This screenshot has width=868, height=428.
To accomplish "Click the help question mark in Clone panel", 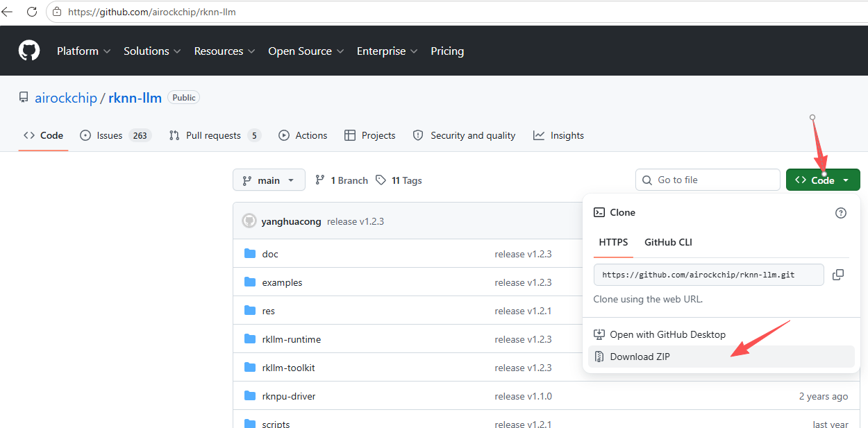I will click(x=841, y=213).
